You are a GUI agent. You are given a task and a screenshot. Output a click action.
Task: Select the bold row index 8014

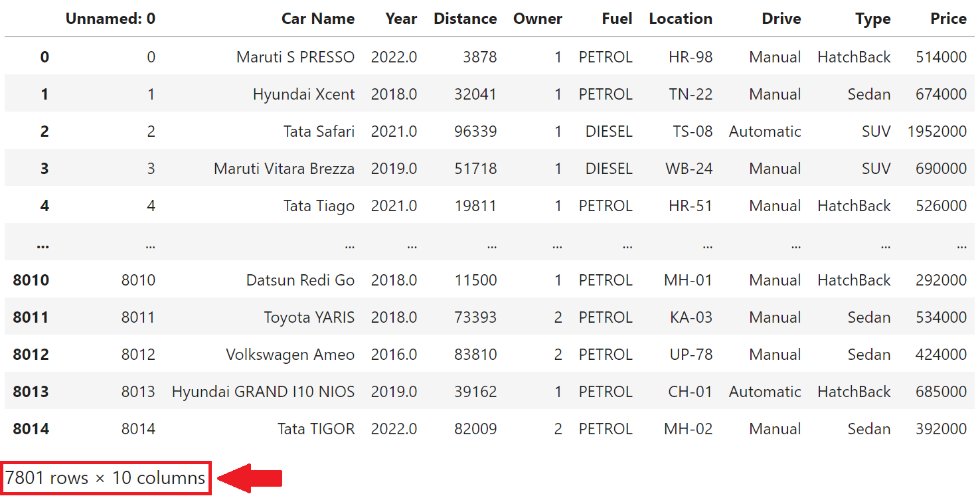click(x=31, y=429)
